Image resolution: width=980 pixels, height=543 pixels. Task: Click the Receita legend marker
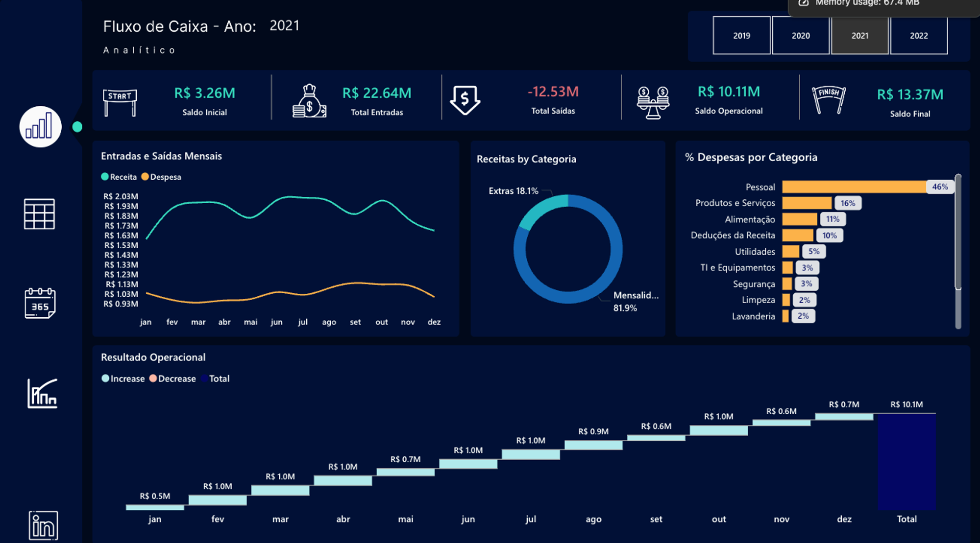(105, 177)
